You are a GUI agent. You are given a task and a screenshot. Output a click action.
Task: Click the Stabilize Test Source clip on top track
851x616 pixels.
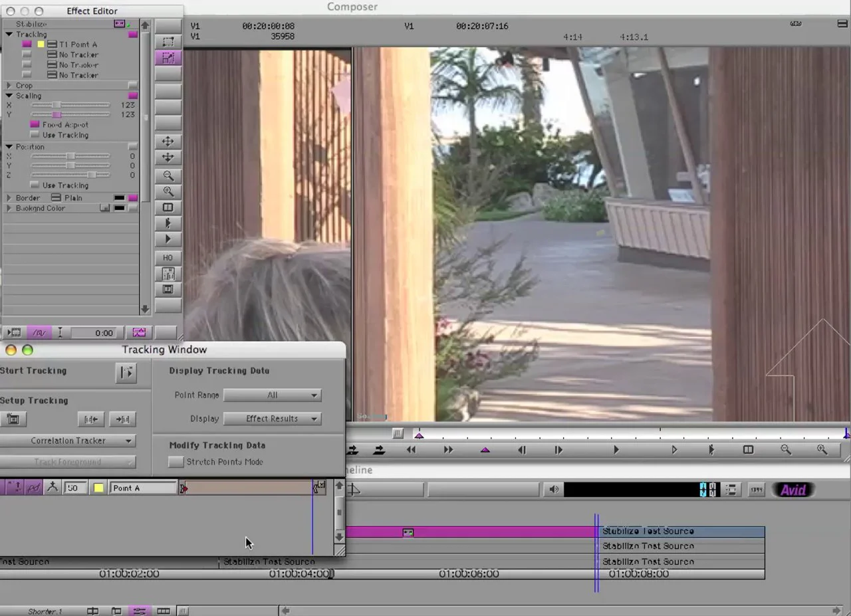click(x=681, y=532)
